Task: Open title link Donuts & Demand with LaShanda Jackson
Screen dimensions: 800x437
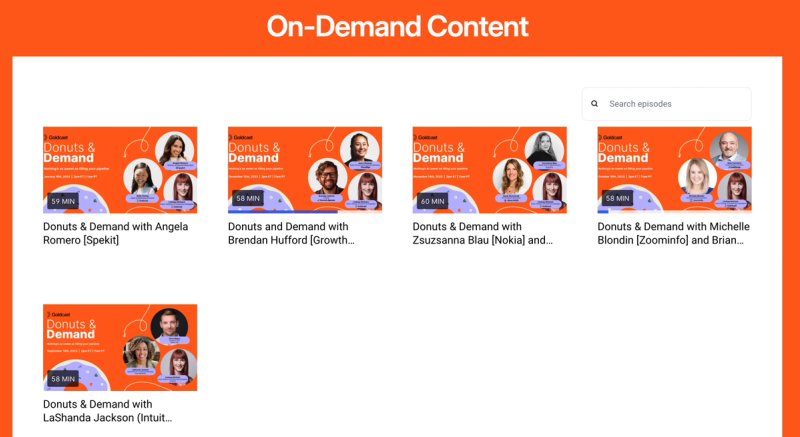Action: pos(108,411)
